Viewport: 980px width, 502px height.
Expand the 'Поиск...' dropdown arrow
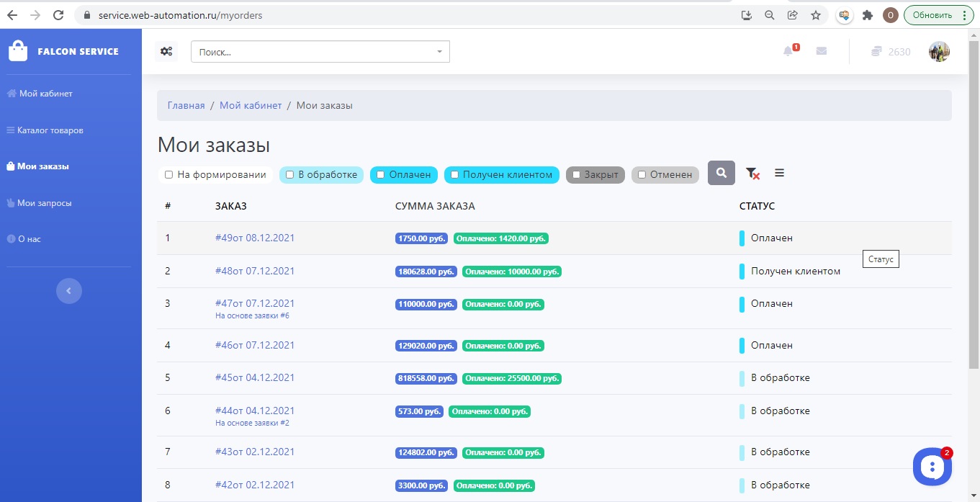[x=439, y=52]
